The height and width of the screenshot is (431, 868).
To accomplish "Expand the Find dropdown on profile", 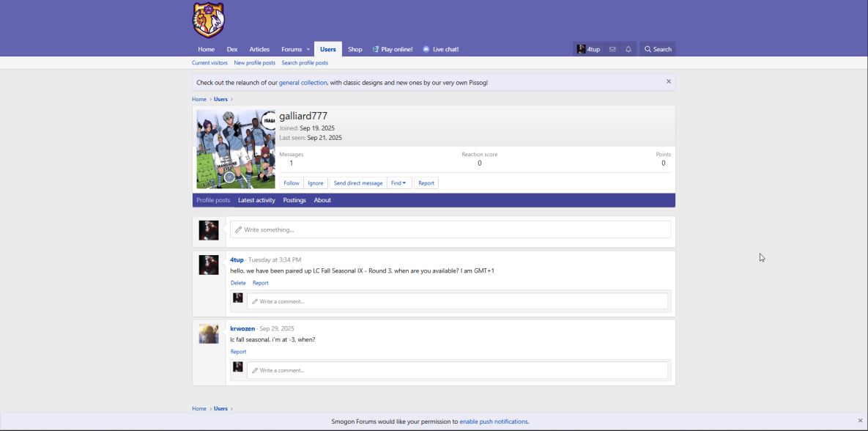I will click(x=398, y=183).
